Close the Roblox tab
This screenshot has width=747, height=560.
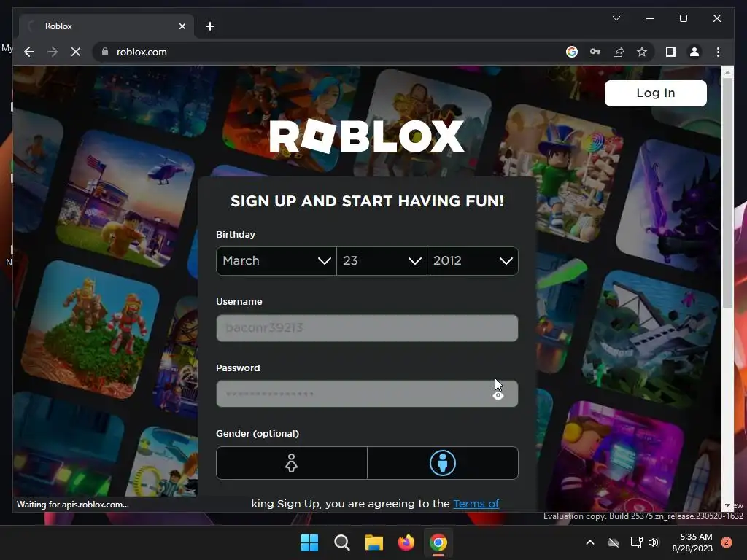pyautogui.click(x=182, y=26)
